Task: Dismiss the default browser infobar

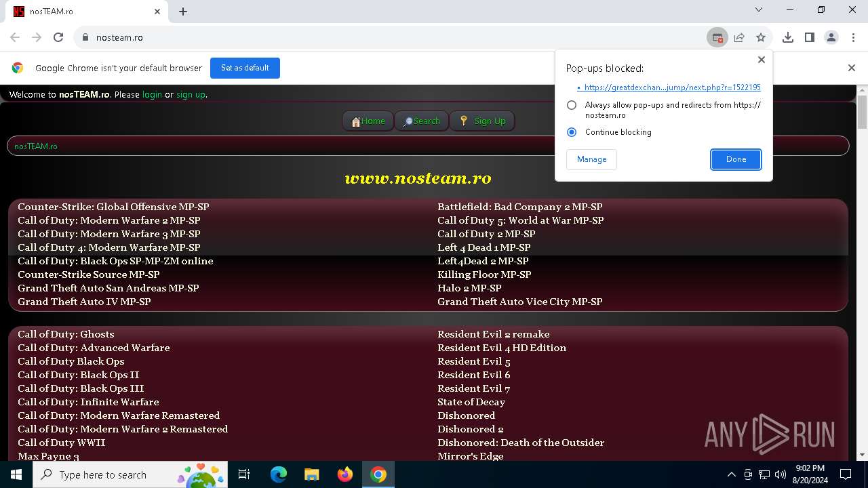Action: (852, 68)
